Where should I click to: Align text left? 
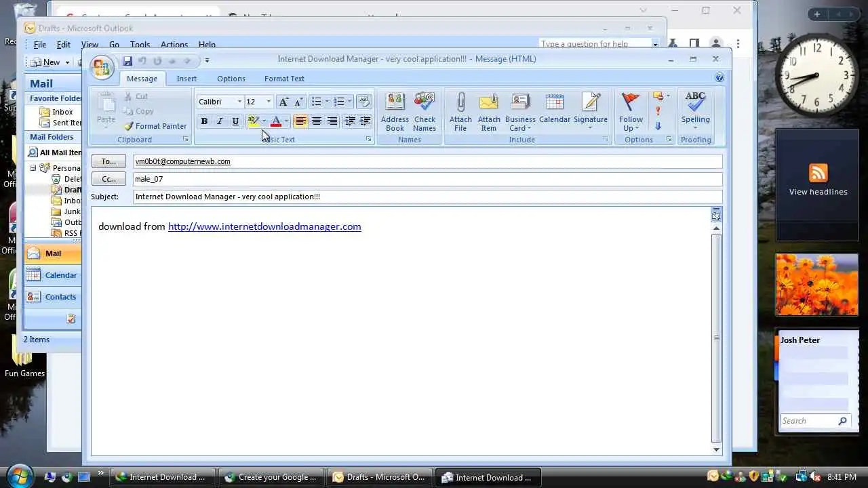point(300,121)
